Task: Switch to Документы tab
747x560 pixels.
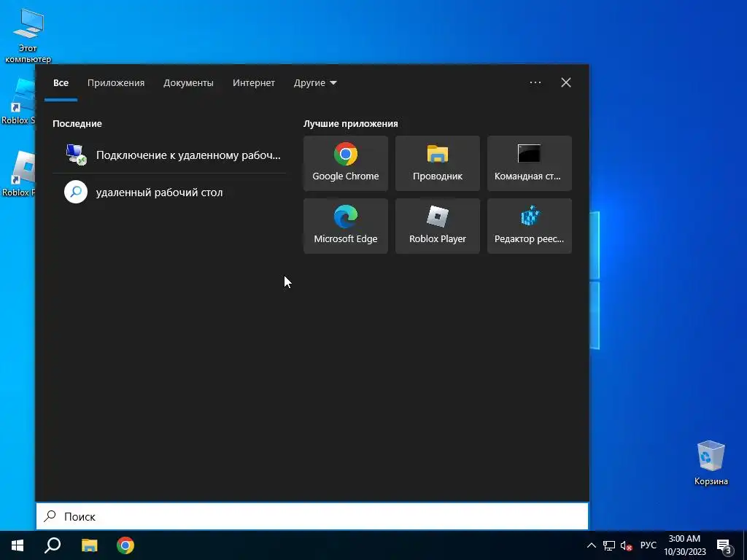Action: coord(188,83)
